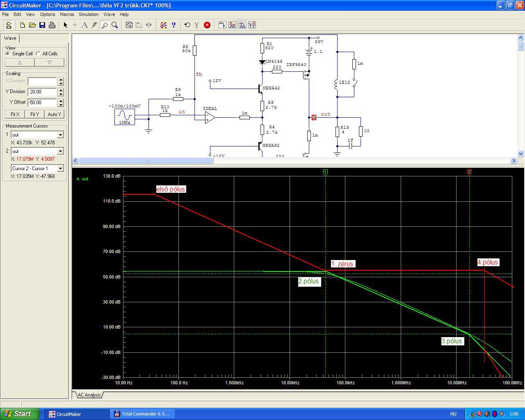The height and width of the screenshot is (420, 525).
Task: Click the schematic horizontal scrollbar thumb
Action: pyautogui.click(x=146, y=161)
